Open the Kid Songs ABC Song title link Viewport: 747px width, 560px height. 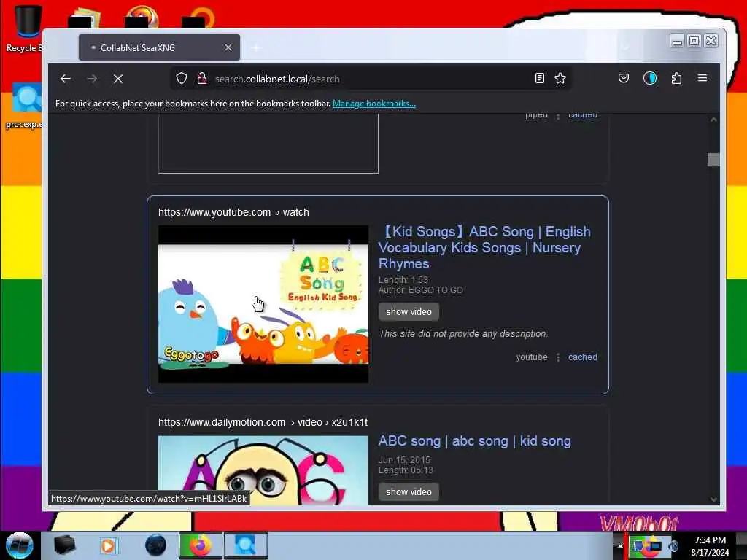(484, 247)
